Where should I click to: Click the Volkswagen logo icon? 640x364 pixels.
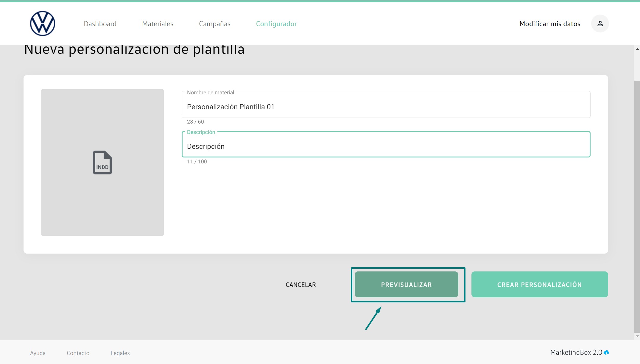tap(43, 24)
